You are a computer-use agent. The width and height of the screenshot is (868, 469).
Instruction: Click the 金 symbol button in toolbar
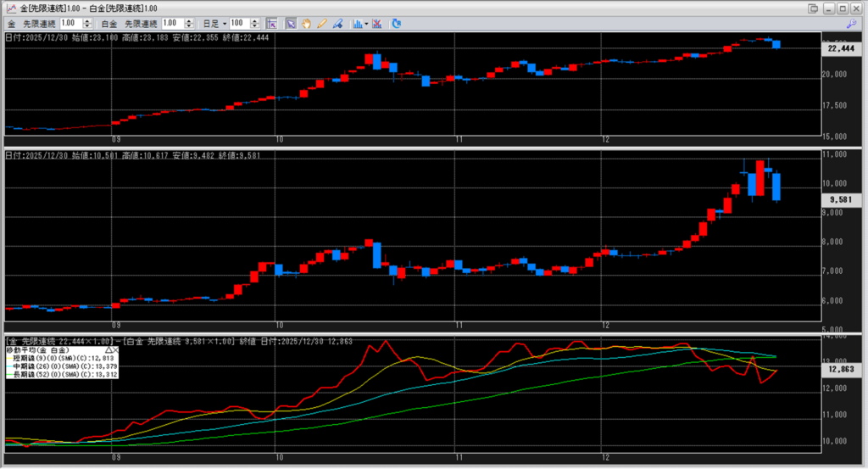pos(12,23)
